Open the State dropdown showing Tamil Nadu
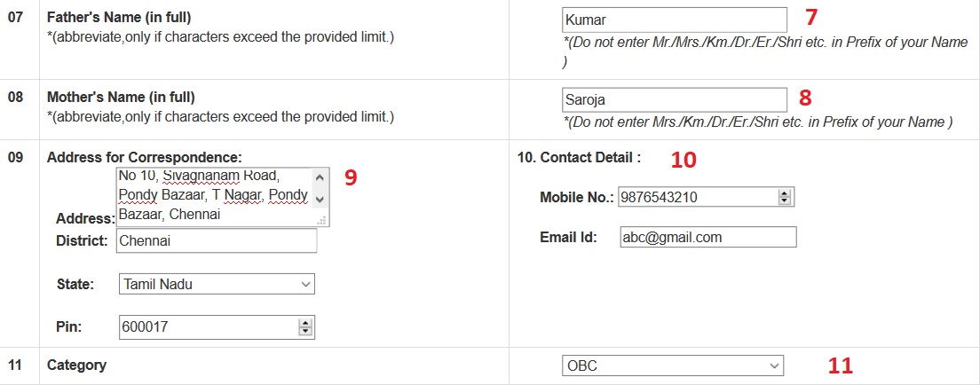 [217, 285]
